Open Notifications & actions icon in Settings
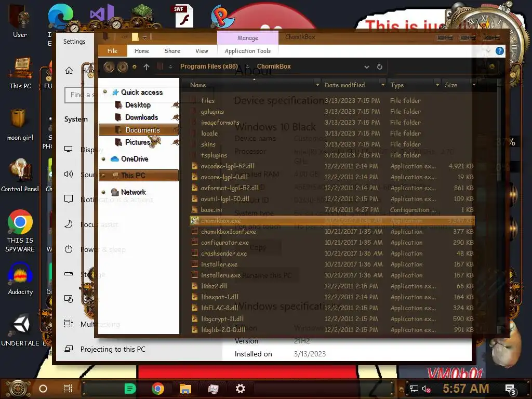Viewport: 532px width, 399px height. pyautogui.click(x=69, y=199)
